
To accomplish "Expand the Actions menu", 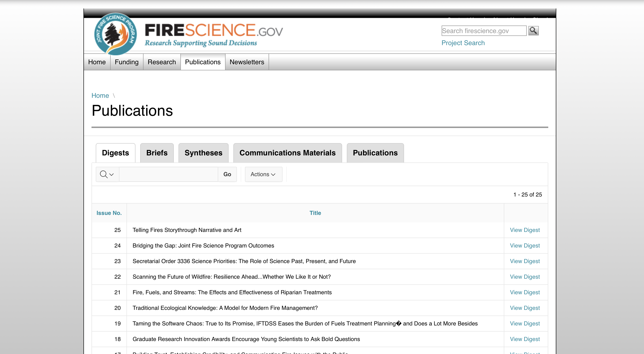I will tap(263, 174).
